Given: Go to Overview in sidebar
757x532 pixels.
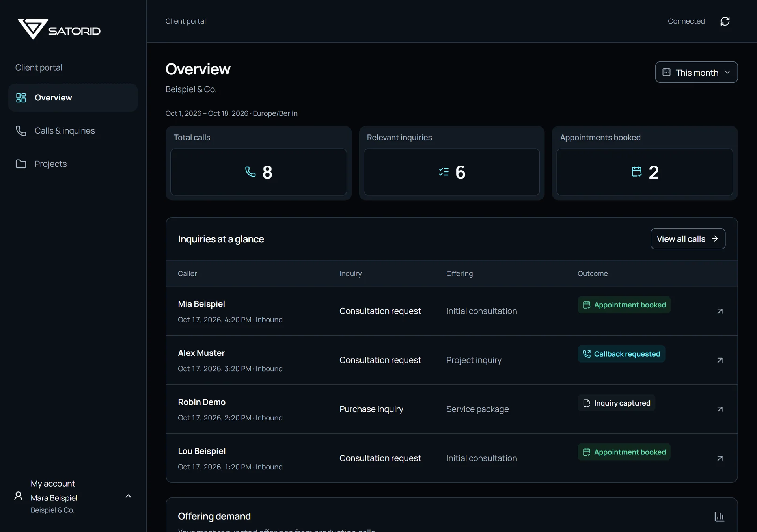Looking at the screenshot, I should pos(73,98).
